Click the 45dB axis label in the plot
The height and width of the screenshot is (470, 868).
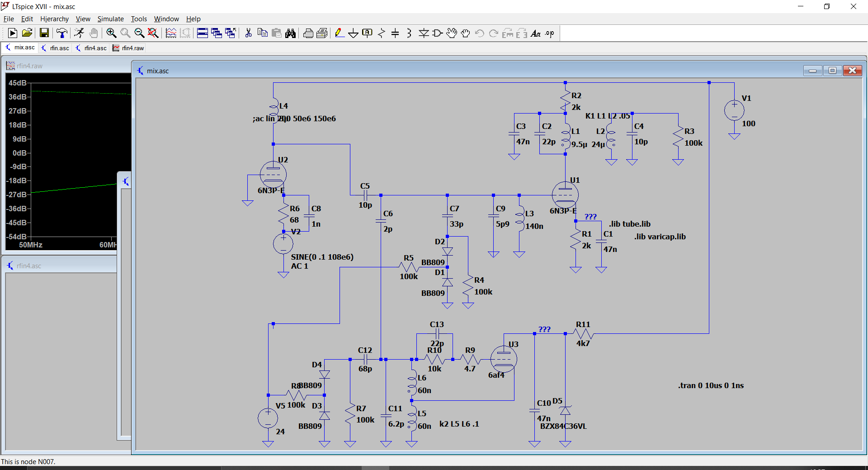[x=18, y=83]
